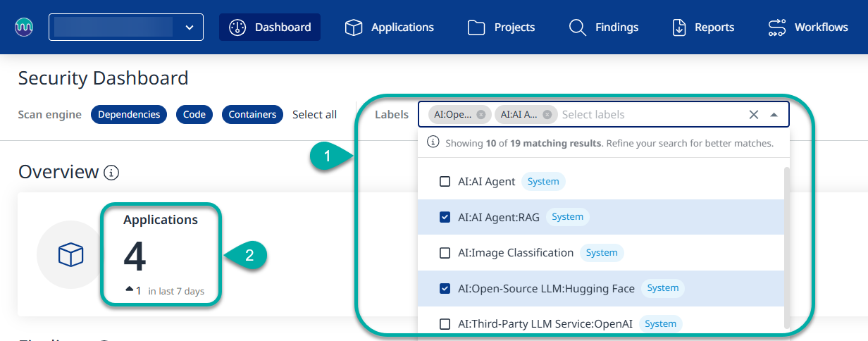The width and height of the screenshot is (868, 341).
Task: Click the Select all scan engines link
Action: coord(314,115)
